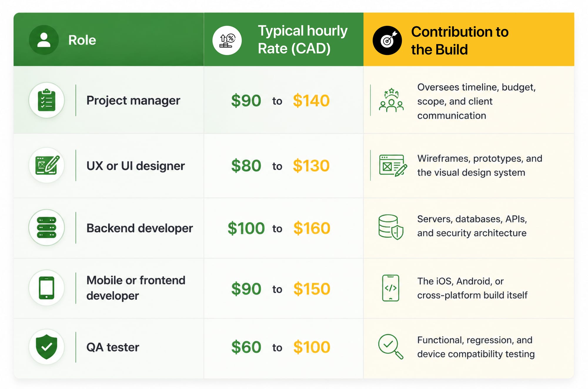Click the $60 QA tester lower rate

click(x=246, y=347)
